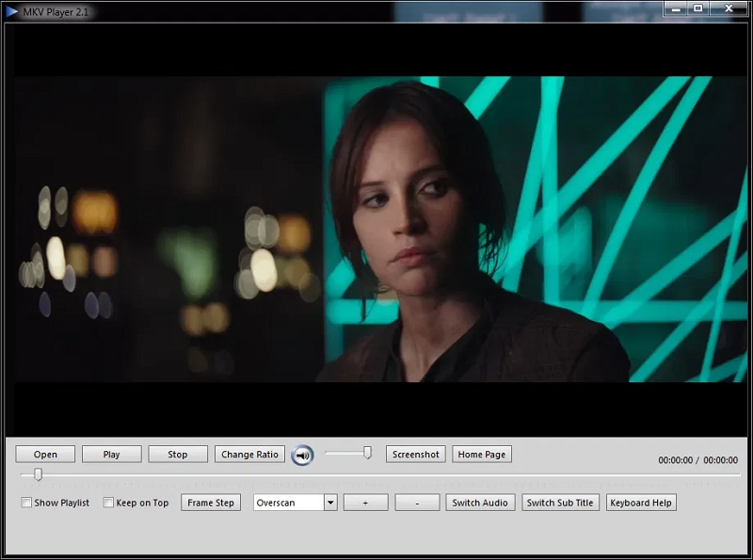Click the volume slider handle
Screen dimensions: 753x560
(x=367, y=454)
